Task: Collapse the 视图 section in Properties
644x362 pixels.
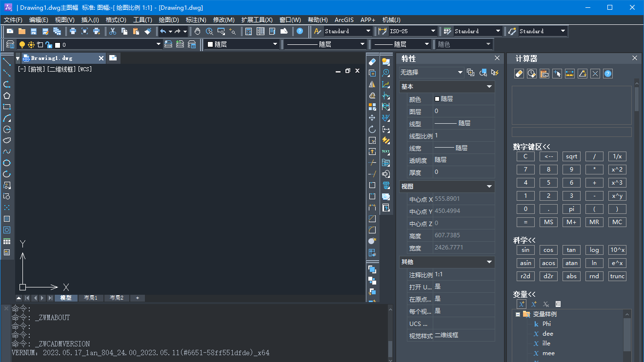Action: [x=489, y=187]
